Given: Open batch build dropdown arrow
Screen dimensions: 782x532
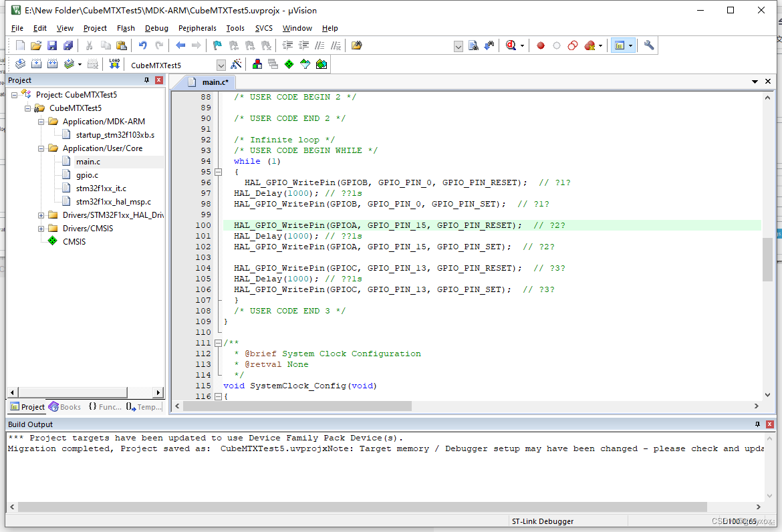Looking at the screenshot, I should click(x=80, y=64).
